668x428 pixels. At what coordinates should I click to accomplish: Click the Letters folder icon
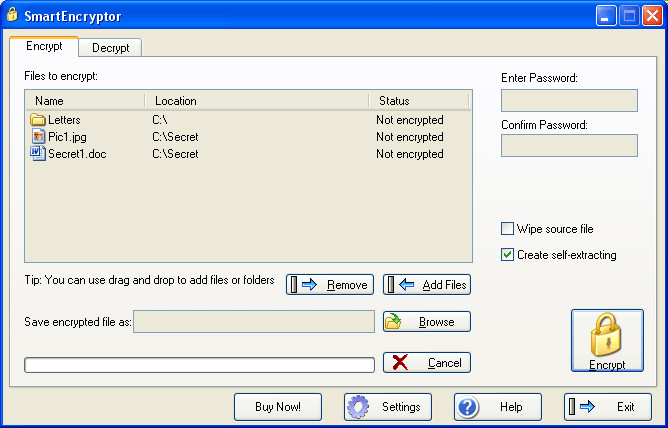(x=37, y=120)
